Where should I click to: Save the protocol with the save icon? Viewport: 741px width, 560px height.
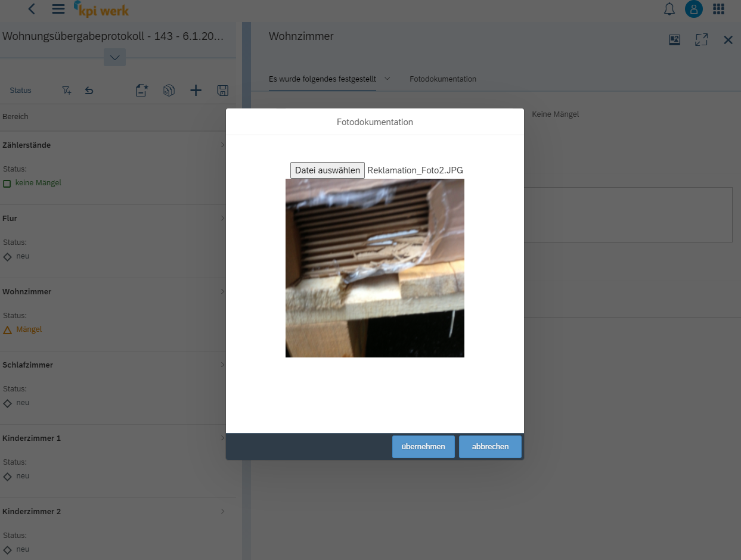point(222,90)
